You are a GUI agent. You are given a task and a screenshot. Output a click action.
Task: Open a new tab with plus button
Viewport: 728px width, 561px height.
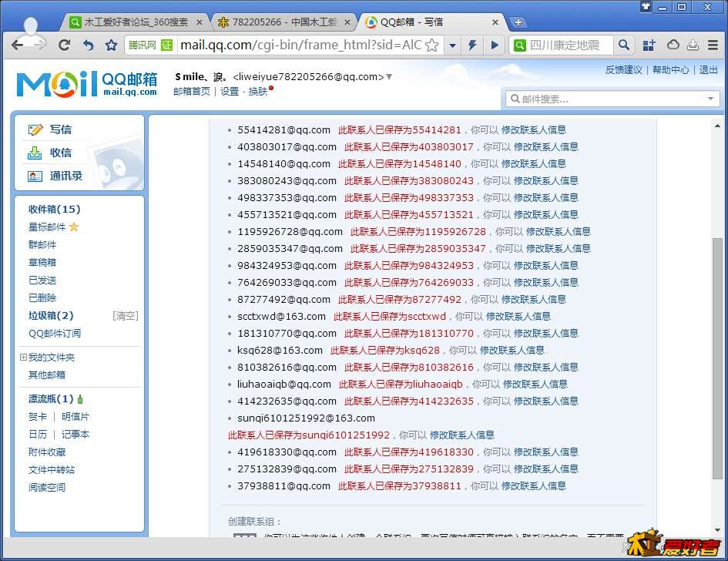pyautogui.click(x=518, y=22)
